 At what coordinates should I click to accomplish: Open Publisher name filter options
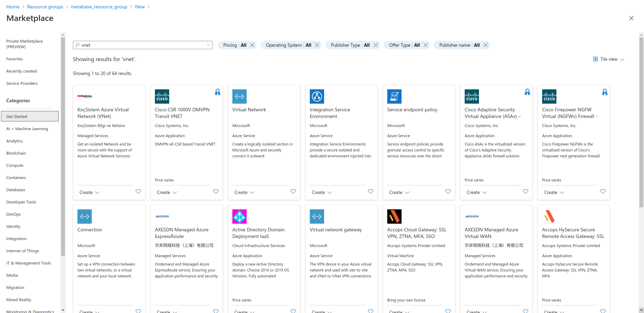[459, 45]
